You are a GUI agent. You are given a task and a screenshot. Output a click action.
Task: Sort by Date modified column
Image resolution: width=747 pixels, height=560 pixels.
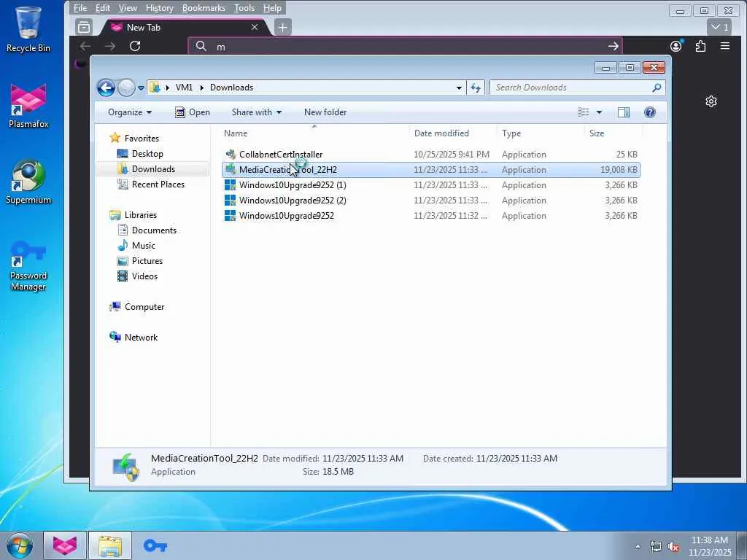(452, 133)
